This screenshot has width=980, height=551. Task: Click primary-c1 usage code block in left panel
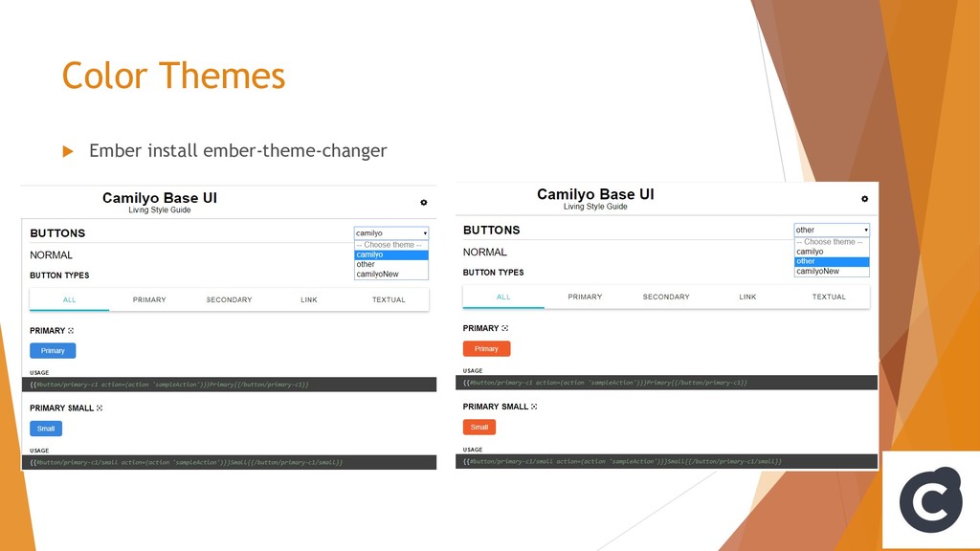229,385
